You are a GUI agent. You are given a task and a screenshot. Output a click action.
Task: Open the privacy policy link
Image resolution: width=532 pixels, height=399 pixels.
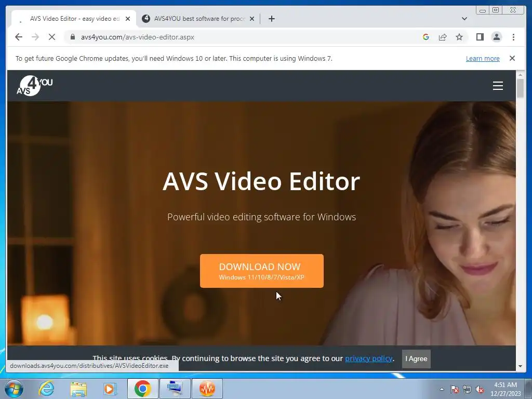368,358
